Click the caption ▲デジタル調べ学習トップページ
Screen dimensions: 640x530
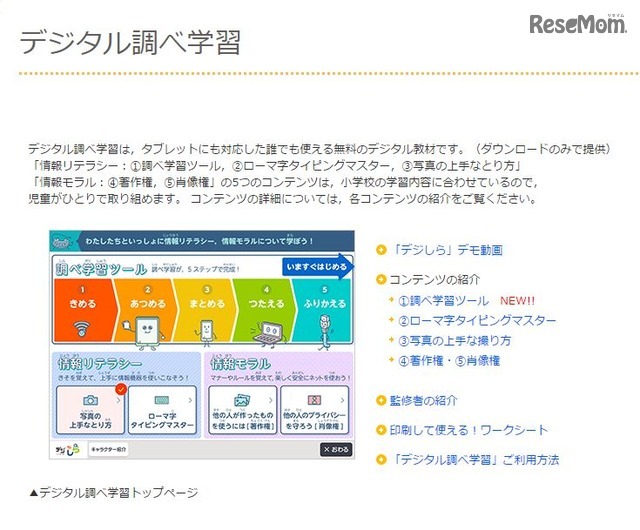113,492
